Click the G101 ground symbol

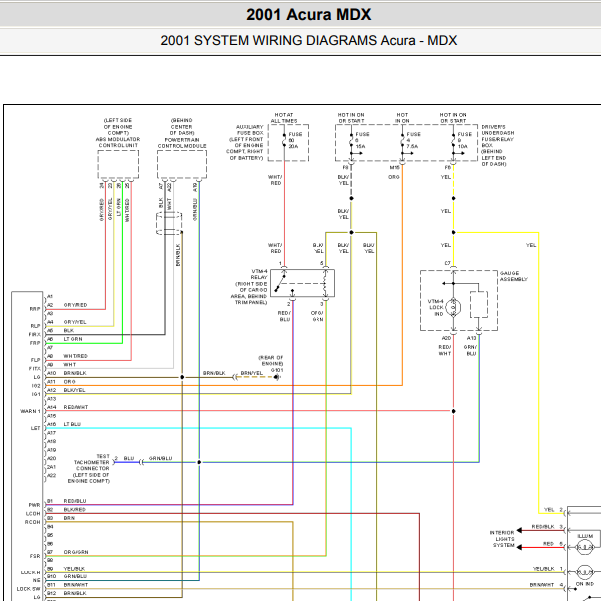277,377
